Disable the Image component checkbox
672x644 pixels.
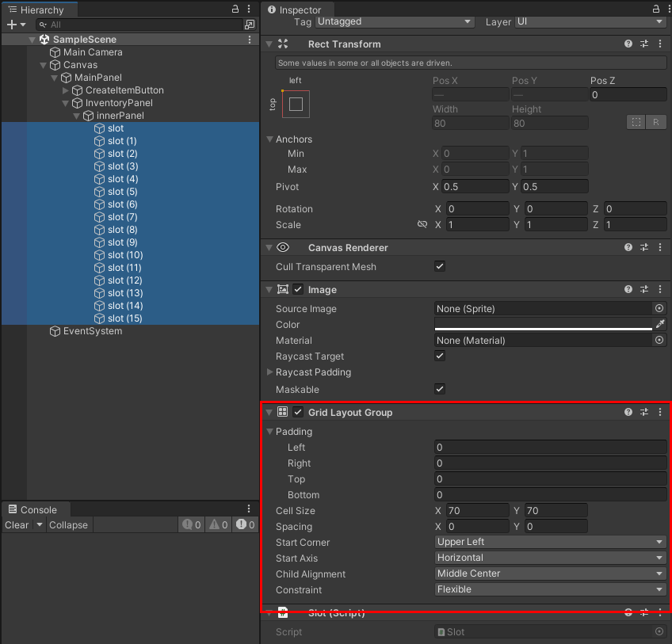(x=298, y=289)
